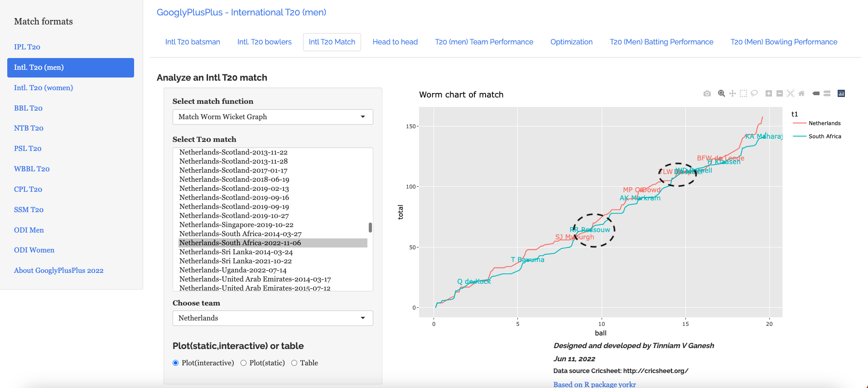The image size is (868, 388).
Task: Select the Plot(static) radio button
Action: (x=243, y=363)
